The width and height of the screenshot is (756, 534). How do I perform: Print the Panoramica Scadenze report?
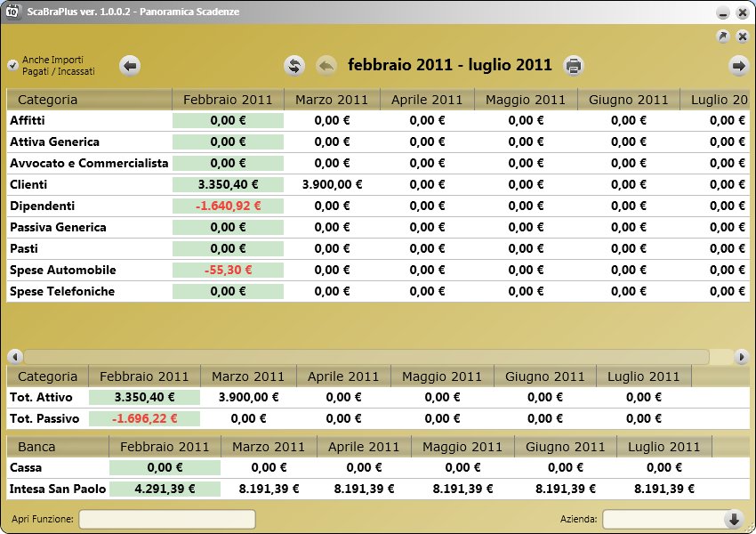click(574, 66)
